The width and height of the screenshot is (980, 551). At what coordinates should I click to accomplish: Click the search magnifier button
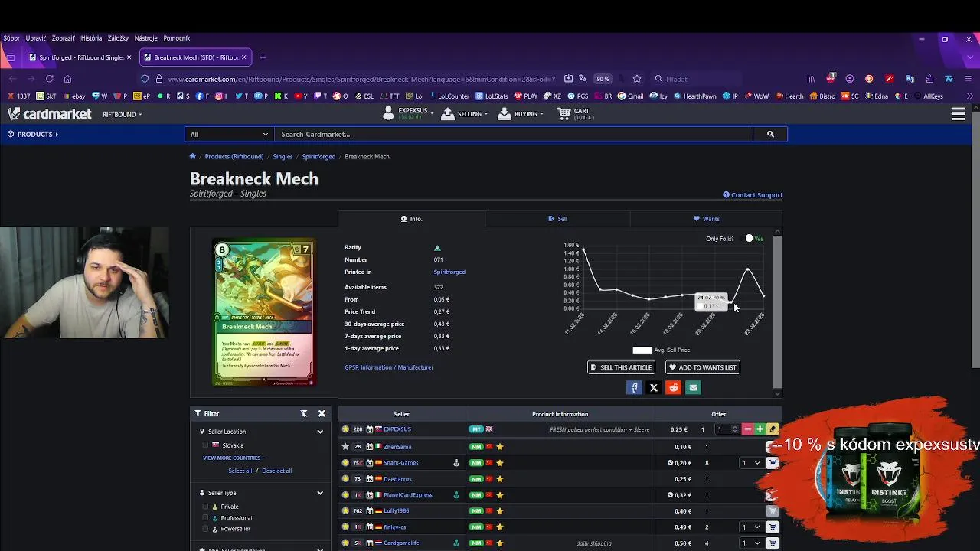(770, 134)
